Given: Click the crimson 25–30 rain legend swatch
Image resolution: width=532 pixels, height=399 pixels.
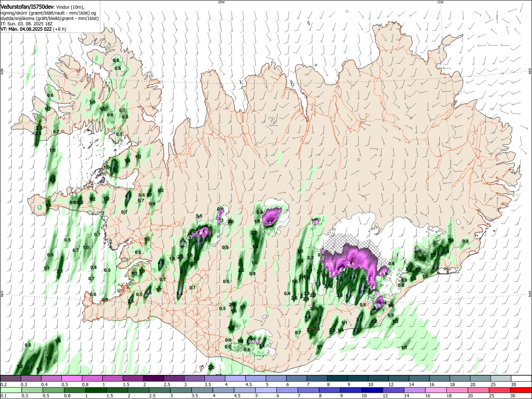Looking at the screenshot, I should (x=500, y=390).
